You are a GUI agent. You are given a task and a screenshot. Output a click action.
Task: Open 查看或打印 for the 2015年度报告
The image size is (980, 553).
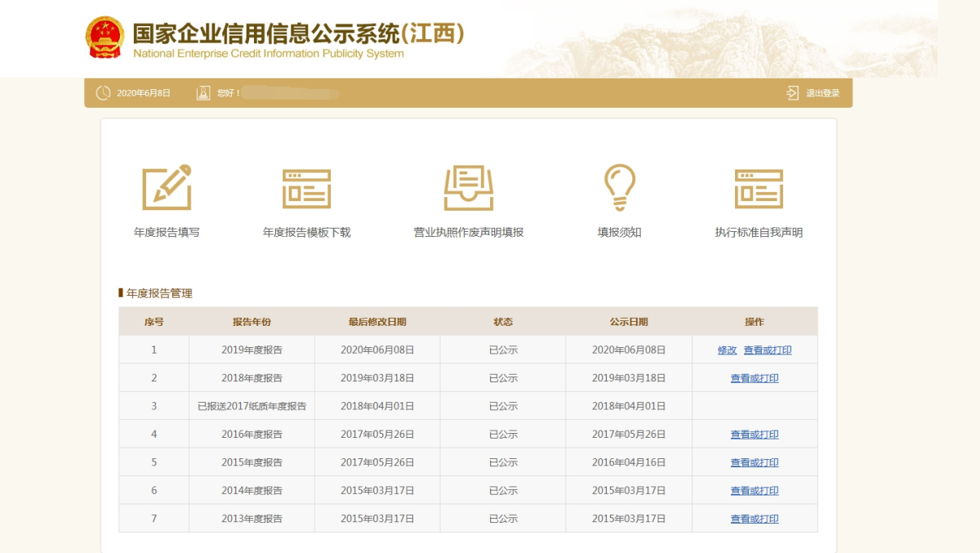tap(754, 462)
